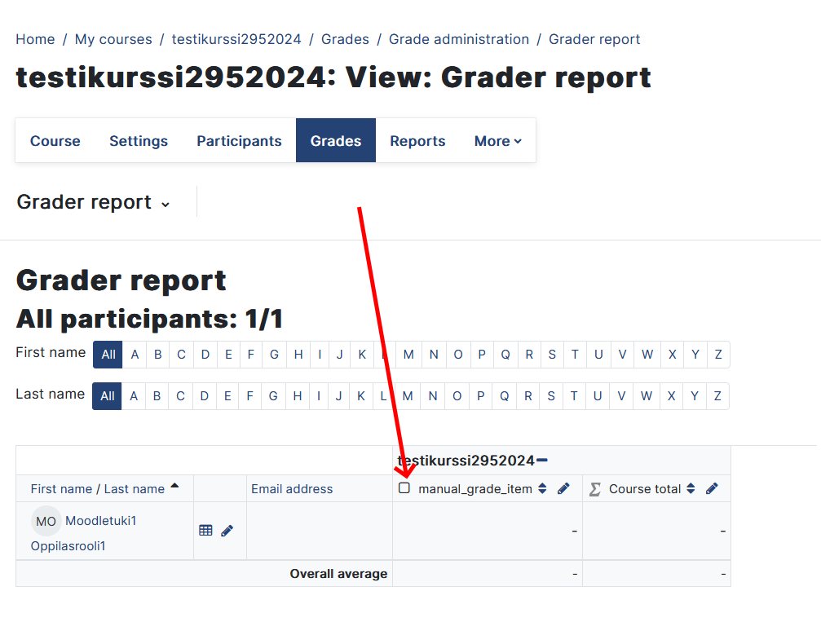Filter Last name by letter D
The width and height of the screenshot is (821, 644).
pos(204,396)
